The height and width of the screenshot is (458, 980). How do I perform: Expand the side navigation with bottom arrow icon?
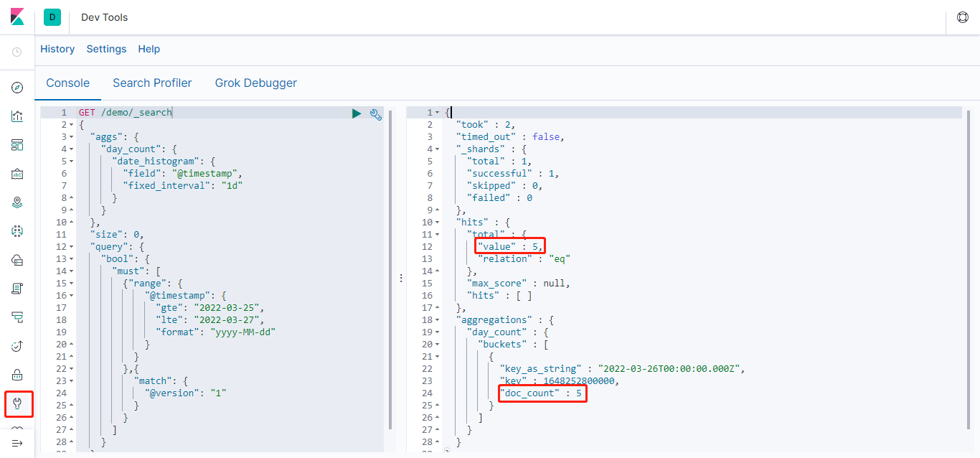[x=17, y=443]
